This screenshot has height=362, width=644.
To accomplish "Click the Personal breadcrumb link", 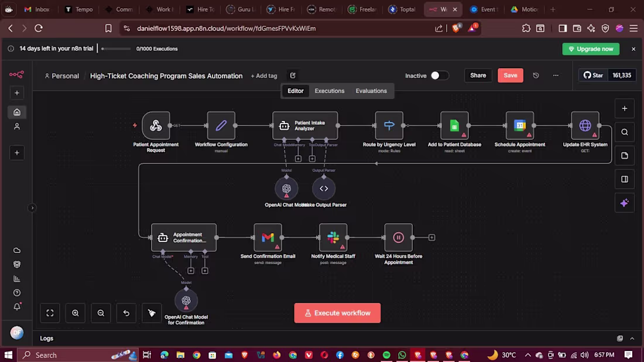I will (61, 76).
